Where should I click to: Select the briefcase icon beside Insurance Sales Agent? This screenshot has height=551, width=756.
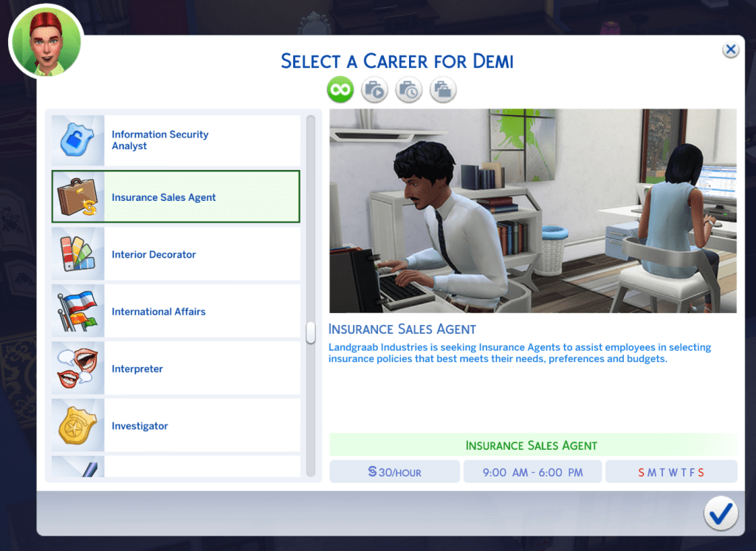click(77, 196)
